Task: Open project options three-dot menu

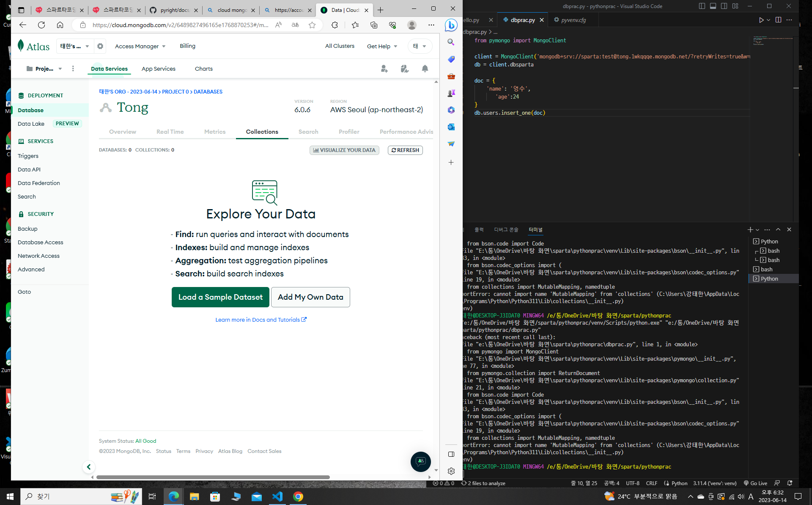Action: pos(73,69)
